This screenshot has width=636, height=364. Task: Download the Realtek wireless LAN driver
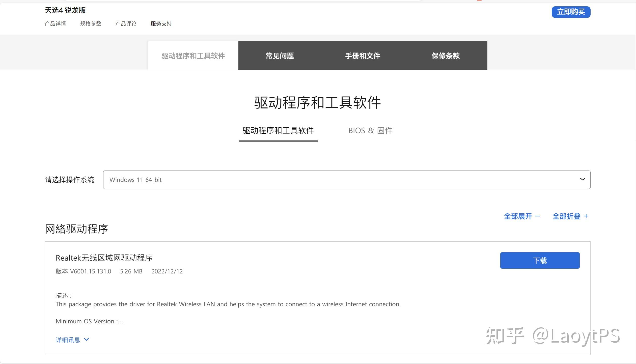[x=540, y=260]
